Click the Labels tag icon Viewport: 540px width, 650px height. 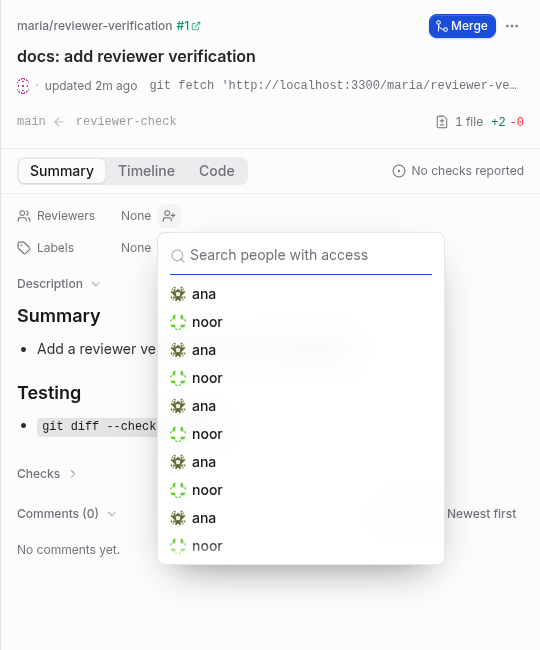tap(24, 248)
